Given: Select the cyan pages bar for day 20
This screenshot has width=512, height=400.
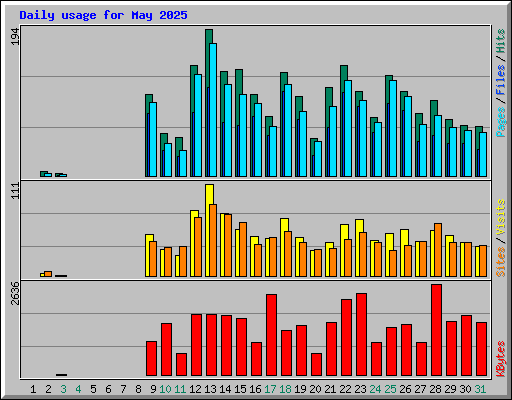Looking at the screenshot, I should [x=318, y=159].
